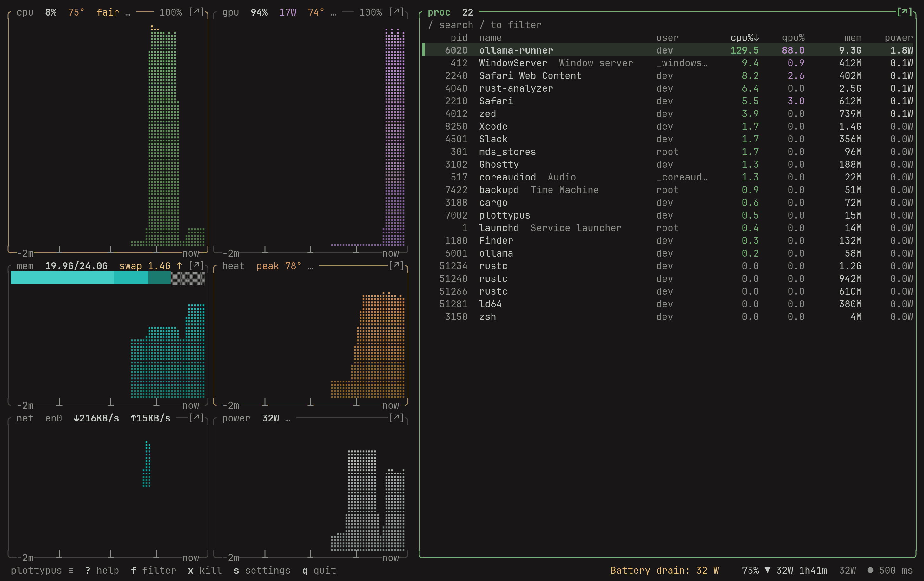The width and height of the screenshot is (924, 581).
Task: Click the kill command in the footer
Action: [205, 570]
